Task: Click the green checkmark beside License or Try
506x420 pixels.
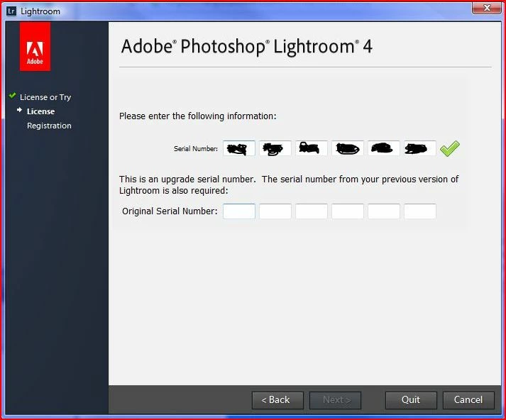Action: [x=13, y=96]
